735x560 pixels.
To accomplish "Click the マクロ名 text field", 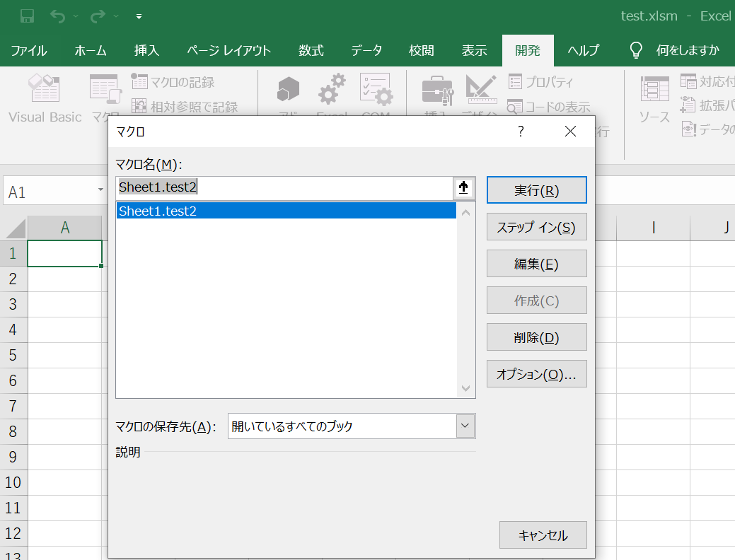I will point(284,188).
